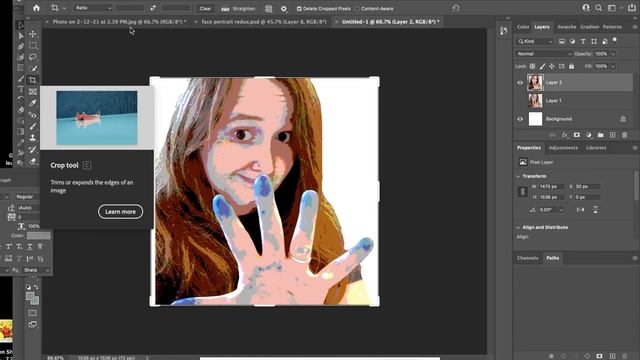Open the Fill slider dropdown arrow

tap(613, 66)
